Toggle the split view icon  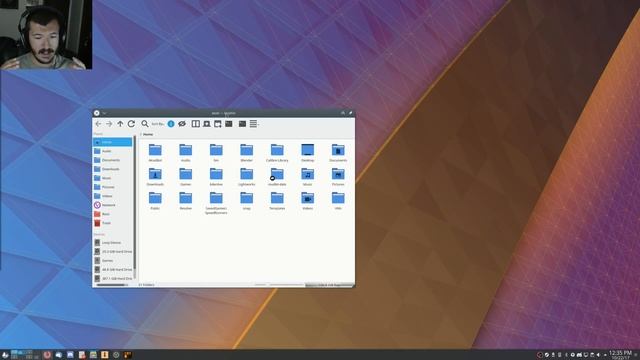196,124
